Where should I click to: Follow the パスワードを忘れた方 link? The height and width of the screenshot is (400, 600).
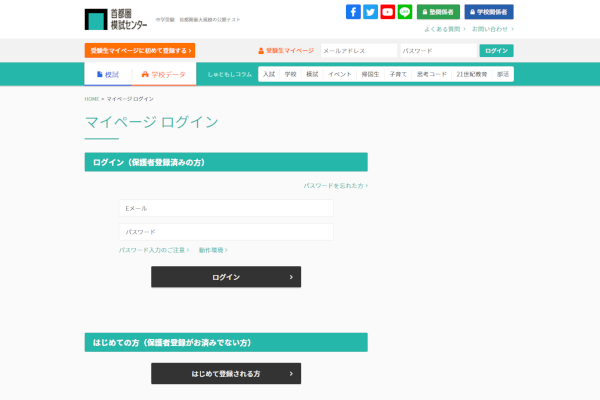point(335,185)
